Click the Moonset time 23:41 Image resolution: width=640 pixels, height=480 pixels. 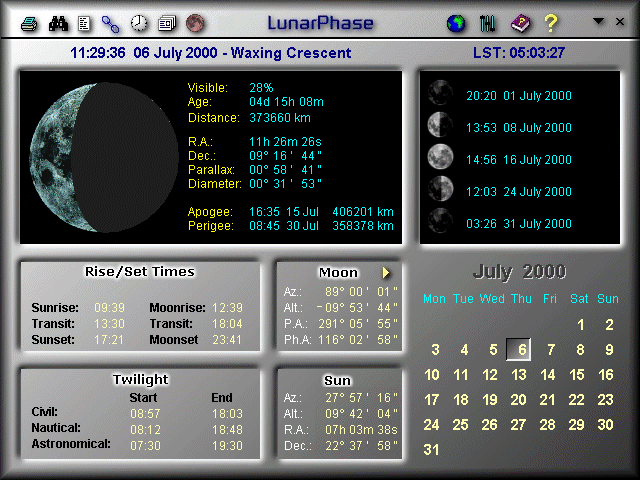[227, 340]
